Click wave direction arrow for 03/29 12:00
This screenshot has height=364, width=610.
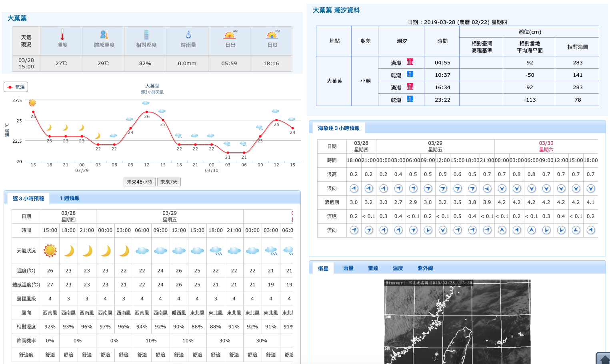(x=443, y=188)
